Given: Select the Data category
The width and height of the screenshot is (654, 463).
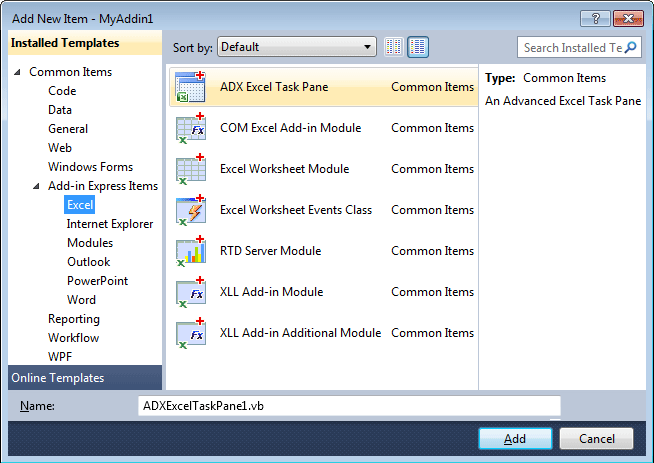Looking at the screenshot, I should click(x=60, y=110).
